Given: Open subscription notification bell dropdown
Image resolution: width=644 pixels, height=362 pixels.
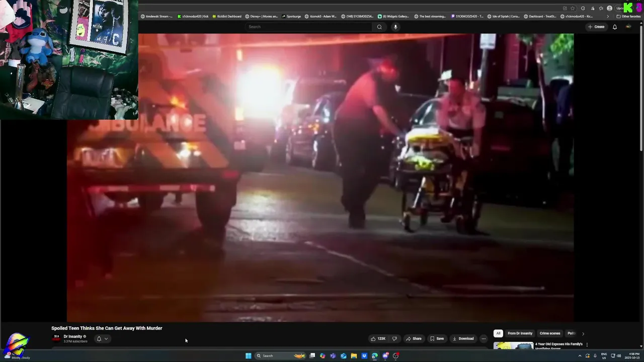Looking at the screenshot, I should (102, 338).
